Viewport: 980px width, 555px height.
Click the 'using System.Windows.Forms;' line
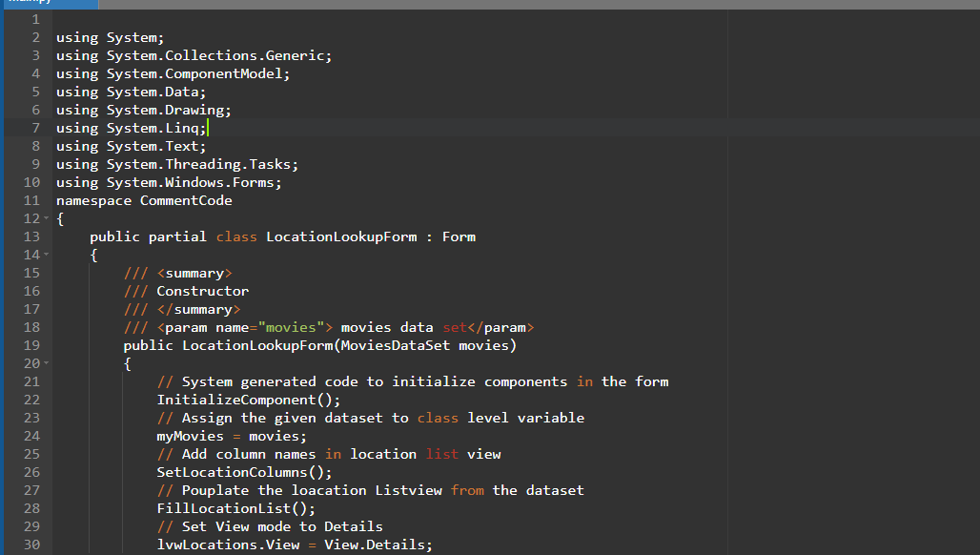169,182
